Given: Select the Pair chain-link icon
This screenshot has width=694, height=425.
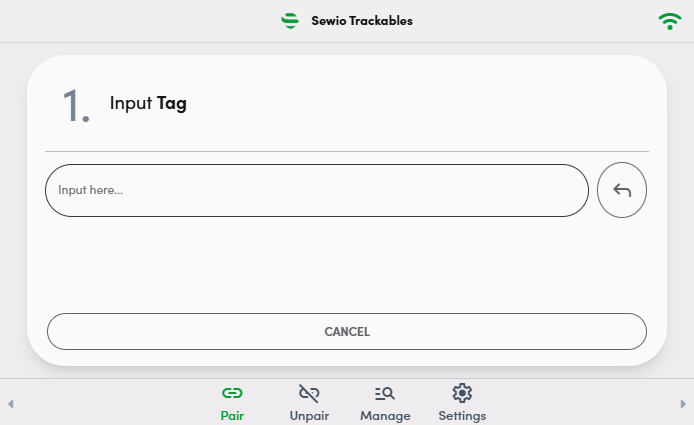Looking at the screenshot, I should pos(232,393).
